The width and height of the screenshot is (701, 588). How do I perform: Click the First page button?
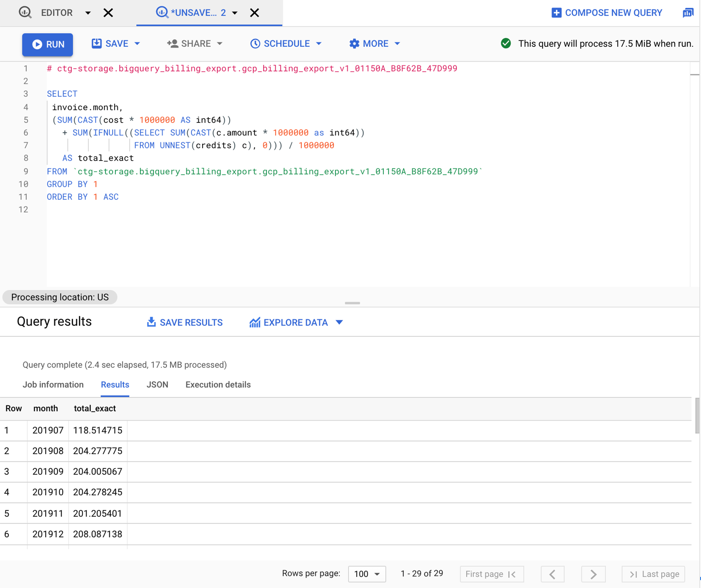click(x=491, y=574)
